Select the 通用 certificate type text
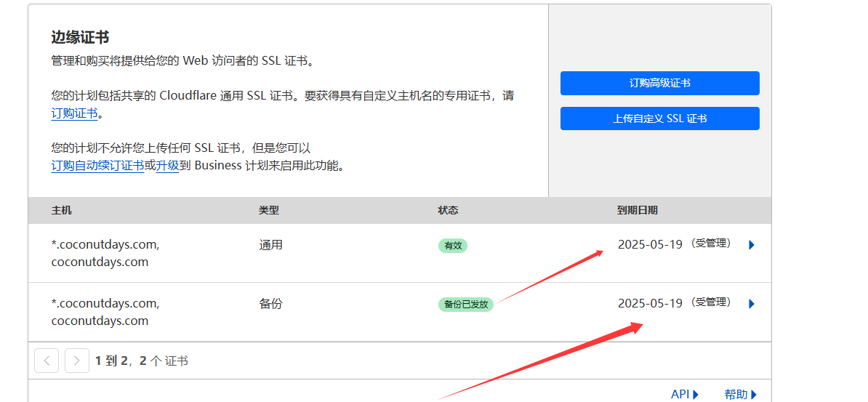The image size is (868, 402). 270,245
